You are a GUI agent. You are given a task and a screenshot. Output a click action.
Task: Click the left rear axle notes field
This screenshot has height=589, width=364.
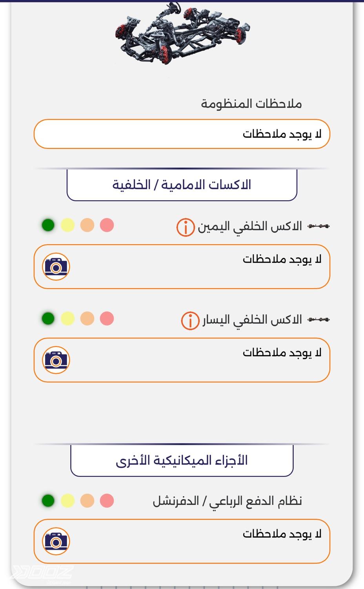(x=196, y=360)
